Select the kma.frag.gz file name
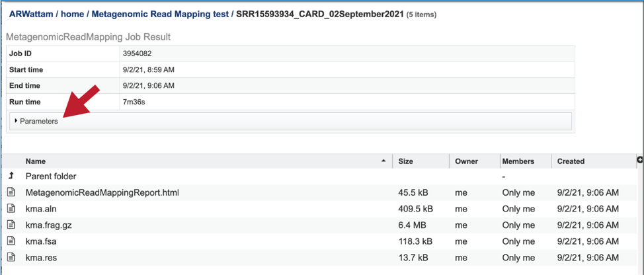644x275 pixels. (49, 225)
